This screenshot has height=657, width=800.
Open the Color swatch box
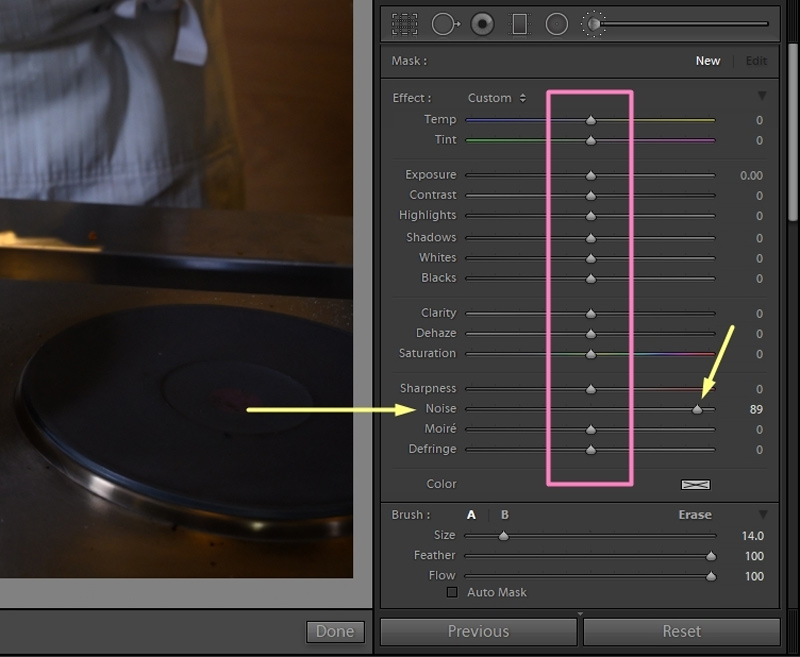point(694,484)
